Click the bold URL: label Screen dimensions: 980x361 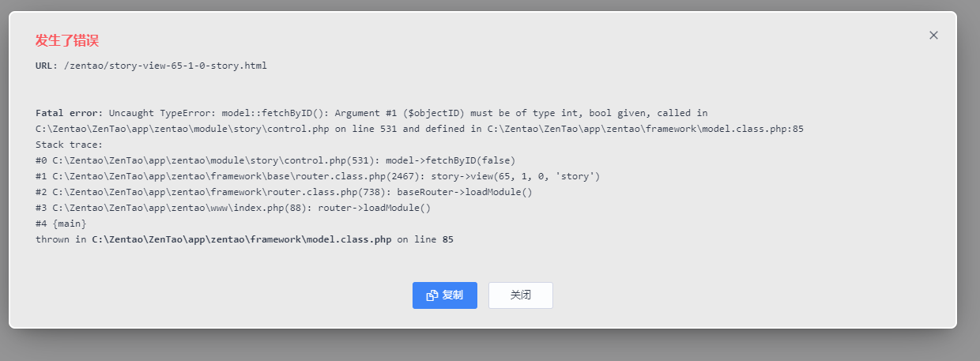47,66
